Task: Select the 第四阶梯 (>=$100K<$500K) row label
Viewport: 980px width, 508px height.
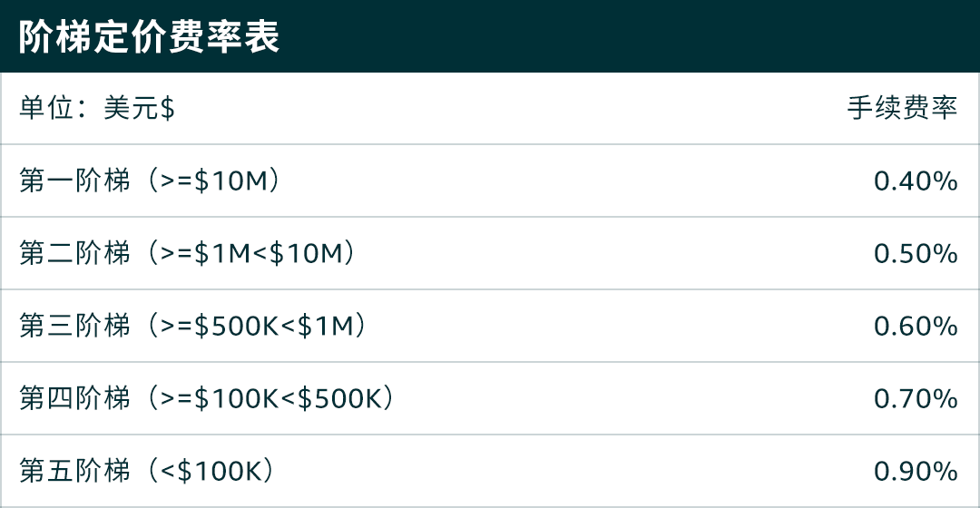Action: (207, 398)
